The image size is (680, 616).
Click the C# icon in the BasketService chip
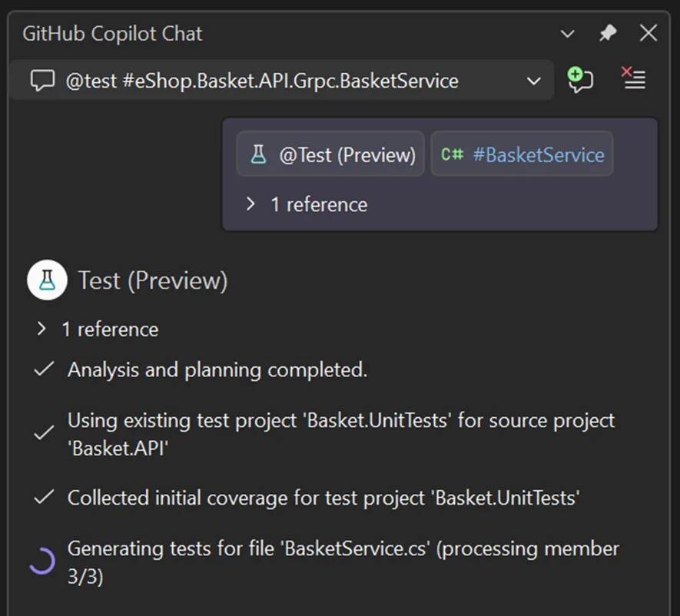point(453,154)
